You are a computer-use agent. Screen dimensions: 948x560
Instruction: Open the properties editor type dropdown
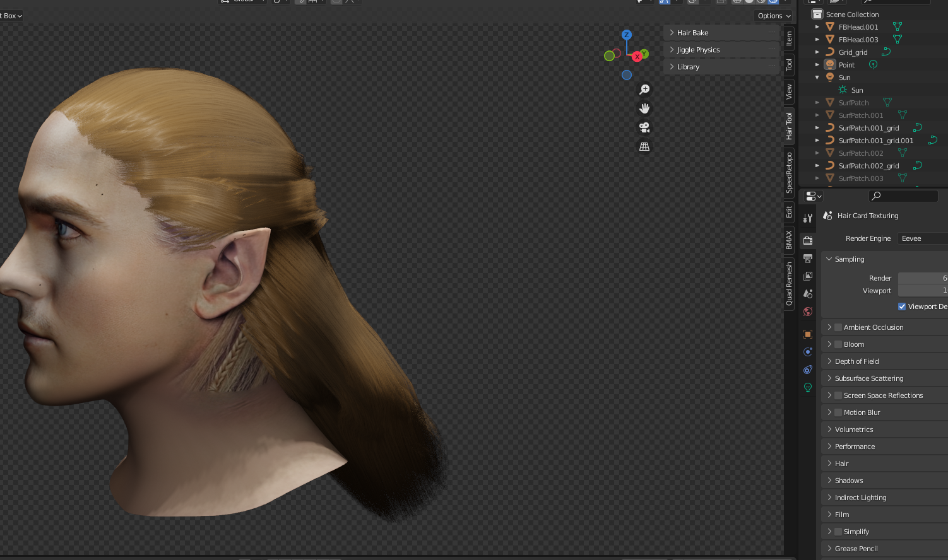pyautogui.click(x=814, y=196)
